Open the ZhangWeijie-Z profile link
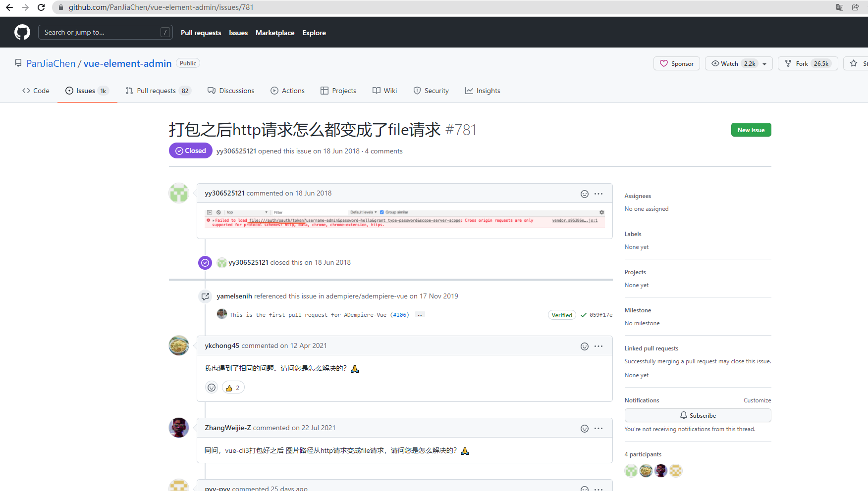This screenshot has width=868, height=491. pyautogui.click(x=228, y=428)
